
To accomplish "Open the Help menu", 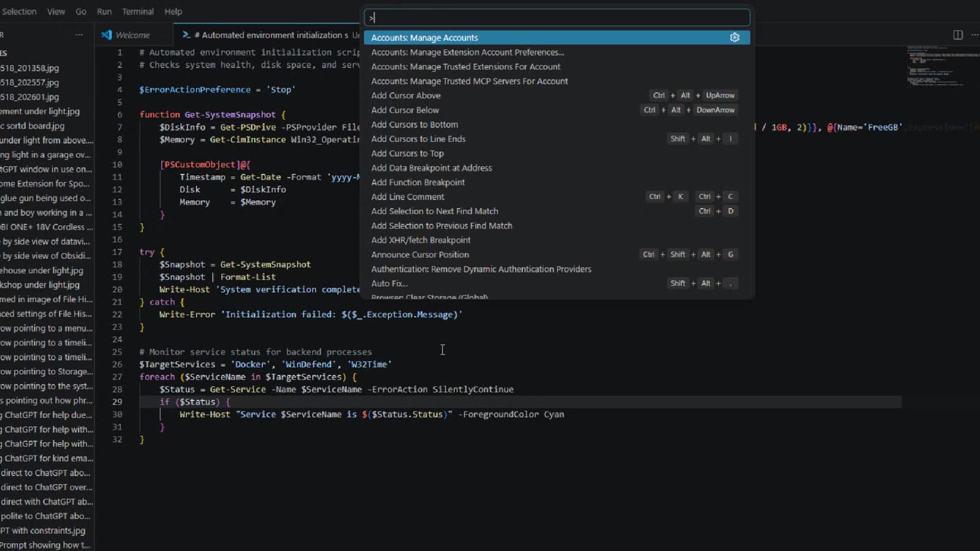I will [173, 11].
